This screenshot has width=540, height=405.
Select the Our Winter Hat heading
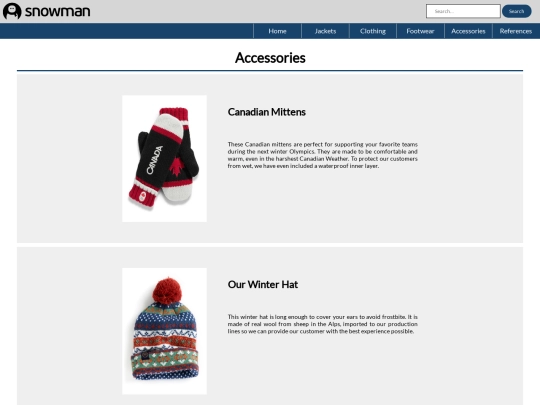(263, 284)
